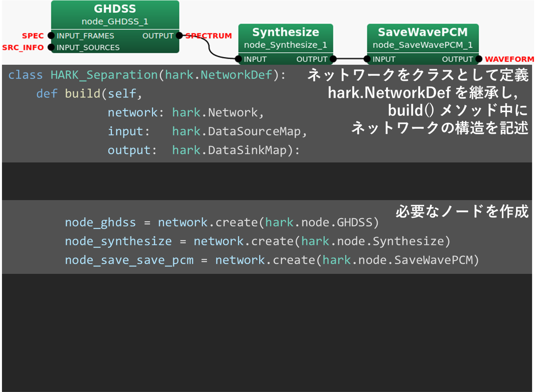Click the WAVEFORM output port of SaveWavePCM

click(x=478, y=59)
